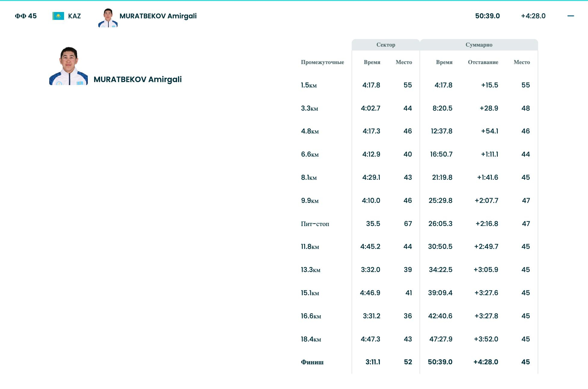This screenshot has width=588, height=389.
Task: Click the +4:28.0 gap in header row
Action: coord(533,16)
